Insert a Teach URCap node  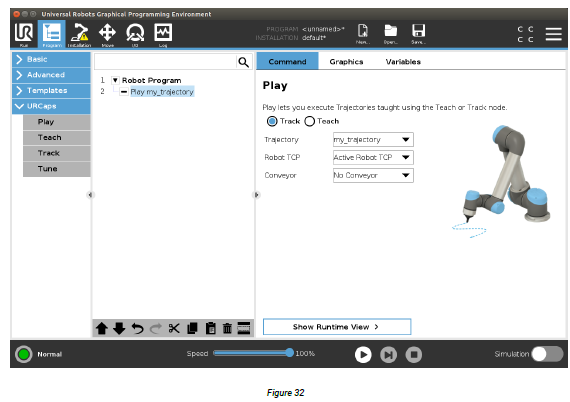click(57, 138)
